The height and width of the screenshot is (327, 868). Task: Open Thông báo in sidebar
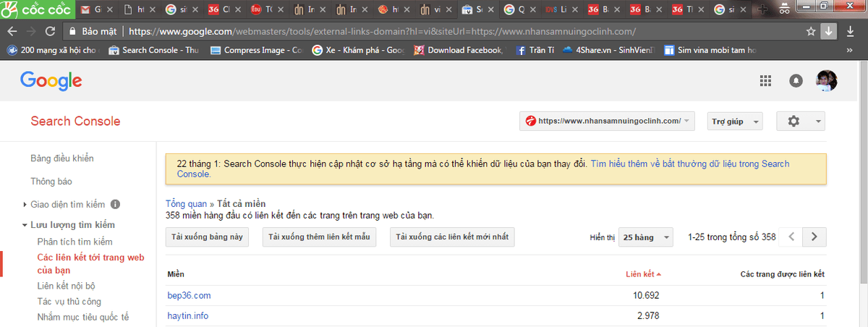coord(51,181)
